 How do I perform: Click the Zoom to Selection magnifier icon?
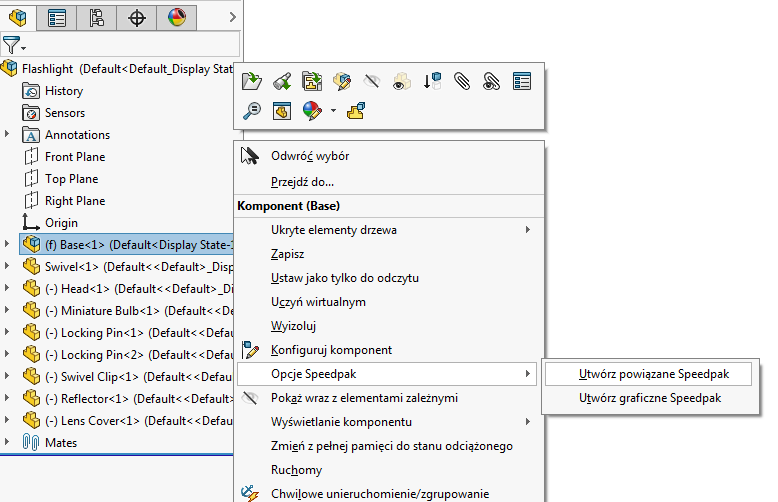point(252,111)
